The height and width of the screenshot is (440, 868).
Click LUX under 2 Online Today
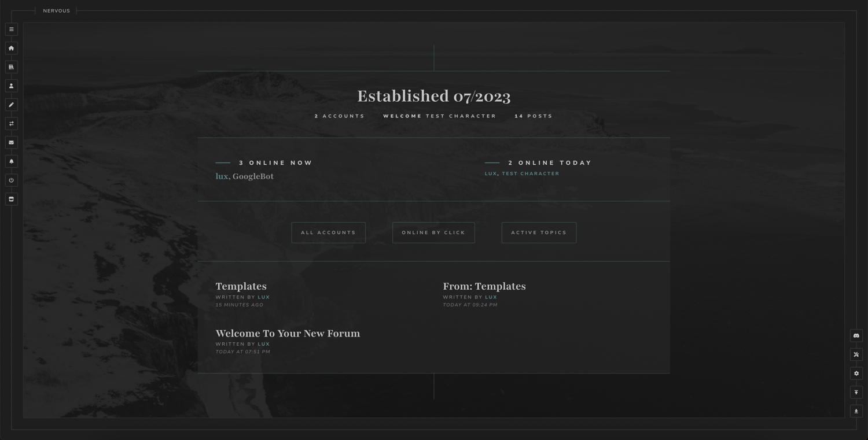tap(491, 173)
